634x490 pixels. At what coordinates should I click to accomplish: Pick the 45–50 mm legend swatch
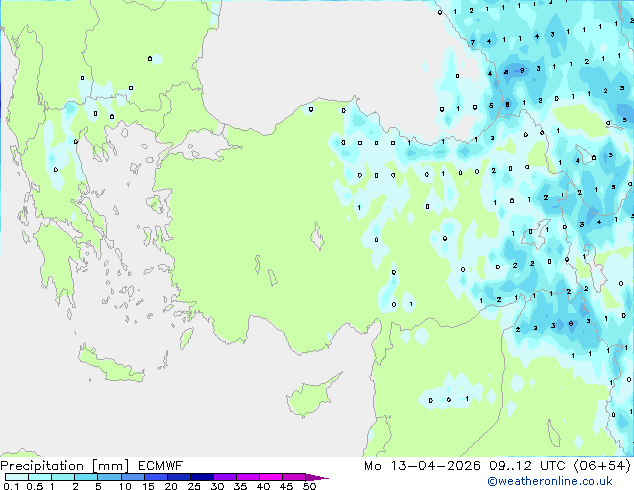click(x=294, y=477)
